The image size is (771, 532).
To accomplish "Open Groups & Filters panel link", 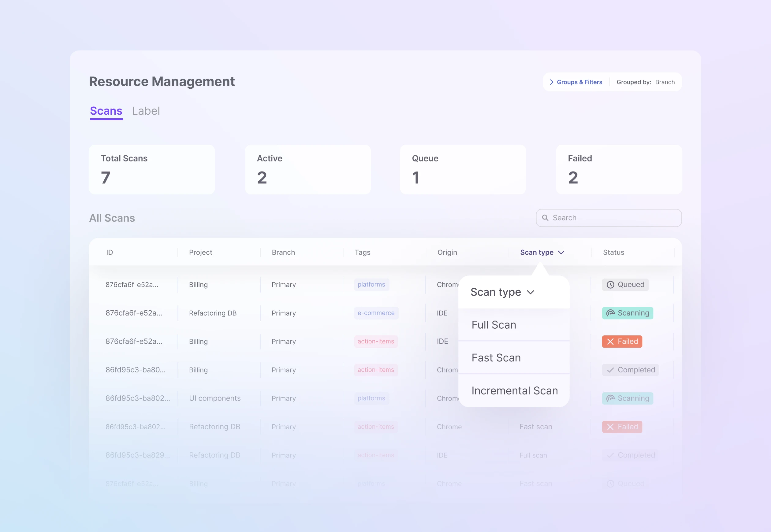I will [x=579, y=82].
